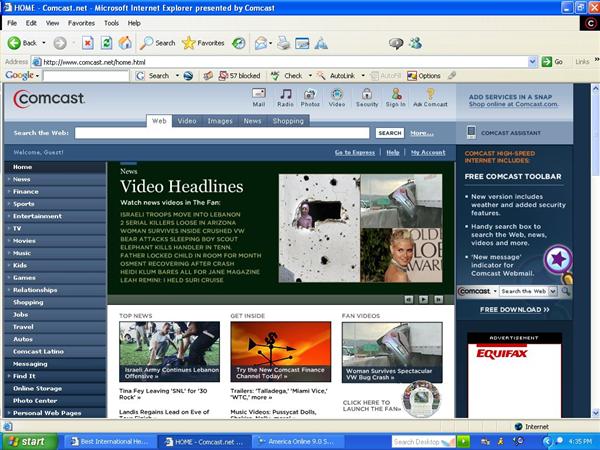
Task: Open Comcast Video icon
Action: click(337, 97)
